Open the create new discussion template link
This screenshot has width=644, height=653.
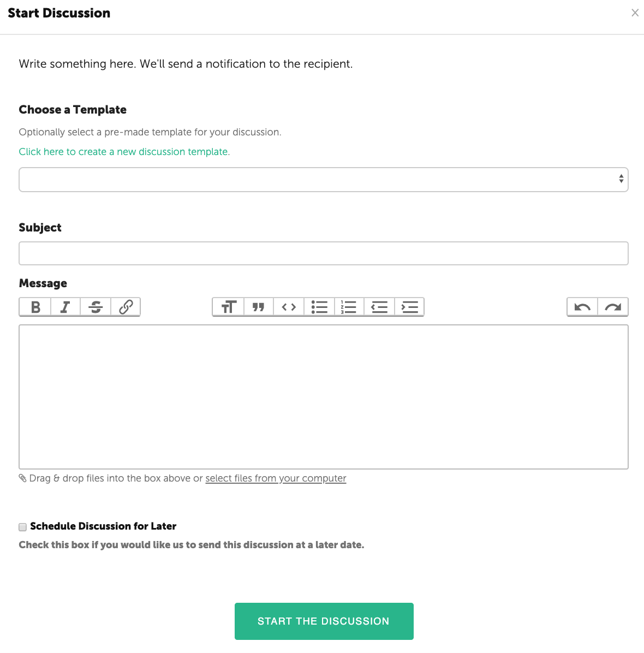click(124, 152)
